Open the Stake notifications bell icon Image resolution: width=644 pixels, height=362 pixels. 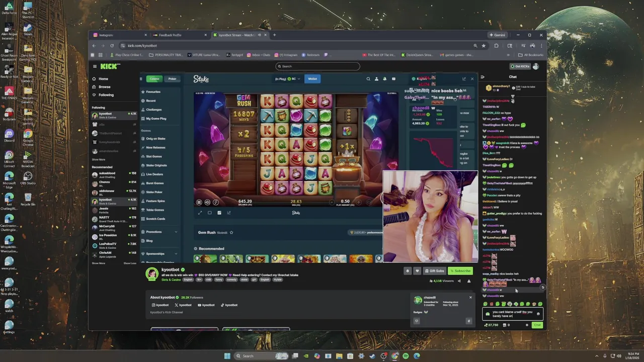pos(385,79)
